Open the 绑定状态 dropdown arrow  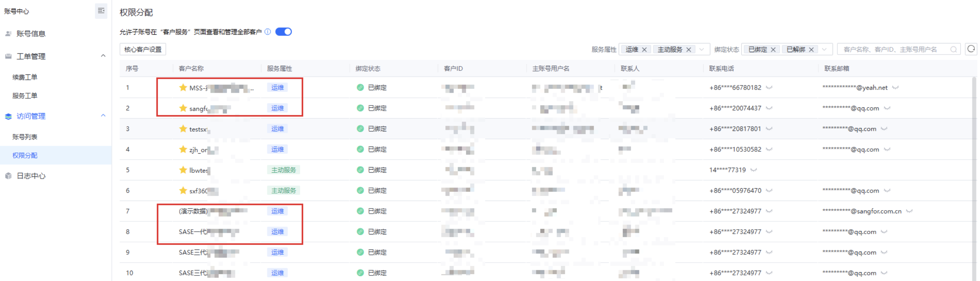(824, 49)
